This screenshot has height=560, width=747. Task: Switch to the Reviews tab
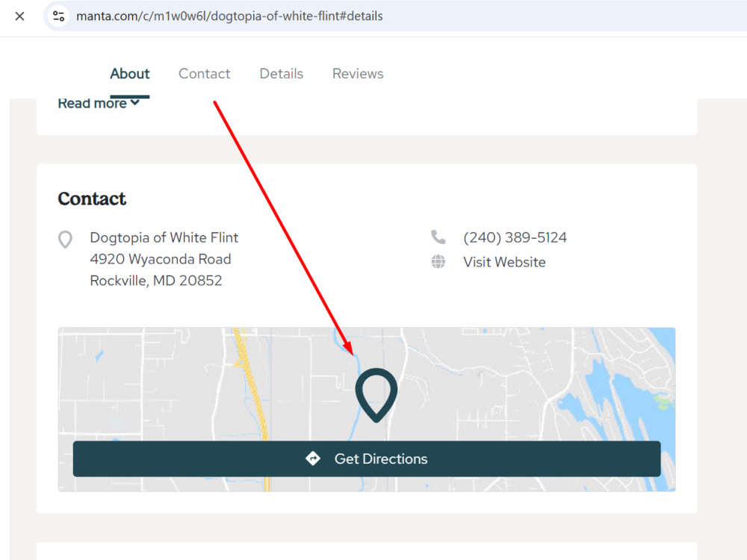pyautogui.click(x=358, y=74)
